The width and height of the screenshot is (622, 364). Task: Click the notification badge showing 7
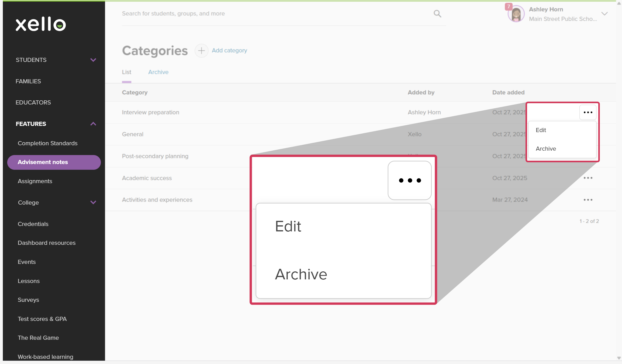pos(508,6)
